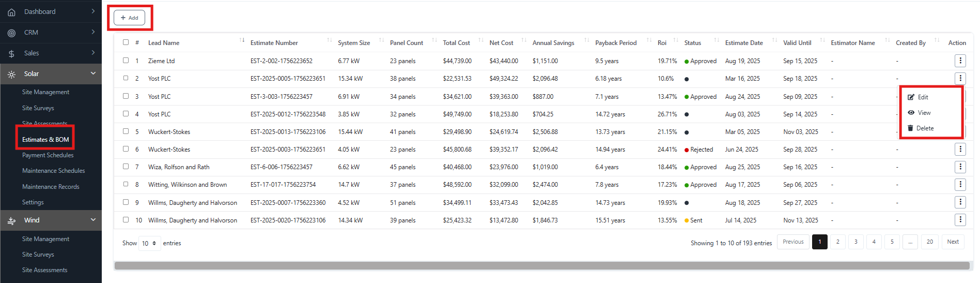Screen dimensions: 980x283
Task: Open three-dot menu for row 10
Action: [x=960, y=220]
